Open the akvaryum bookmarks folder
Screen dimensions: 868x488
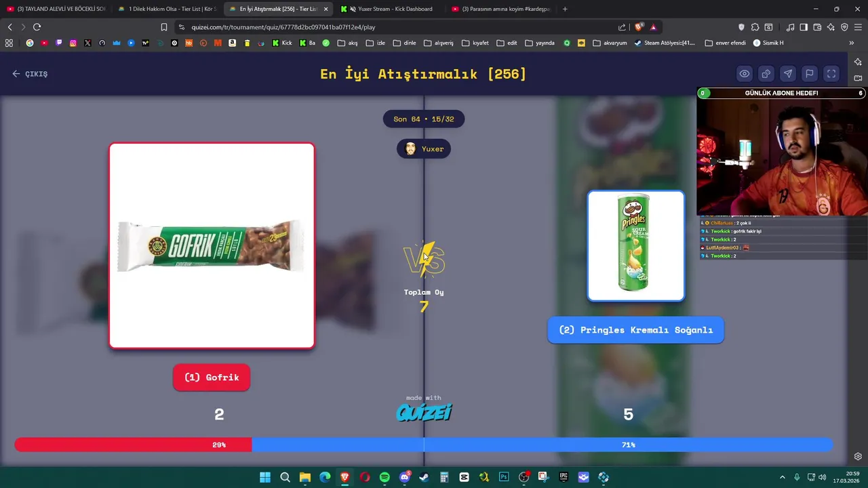(610, 43)
